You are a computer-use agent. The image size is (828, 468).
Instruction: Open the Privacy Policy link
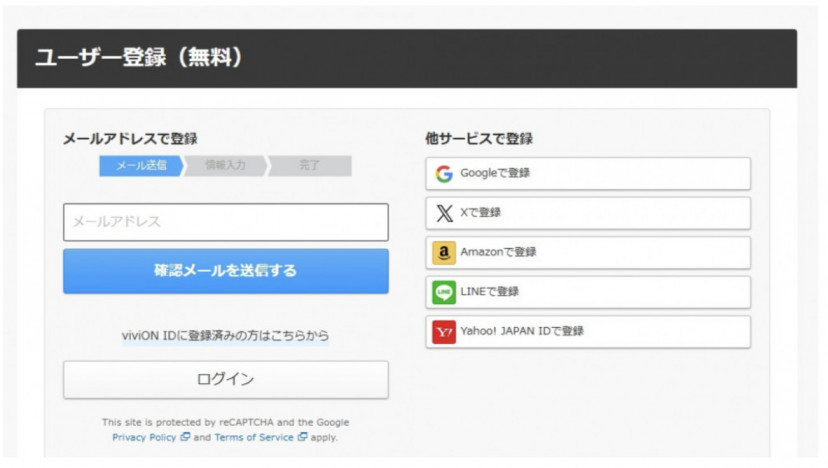coord(144,437)
